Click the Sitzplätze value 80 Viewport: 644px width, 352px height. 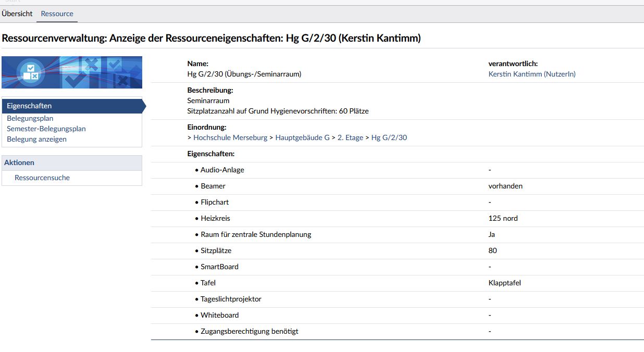tap(492, 250)
